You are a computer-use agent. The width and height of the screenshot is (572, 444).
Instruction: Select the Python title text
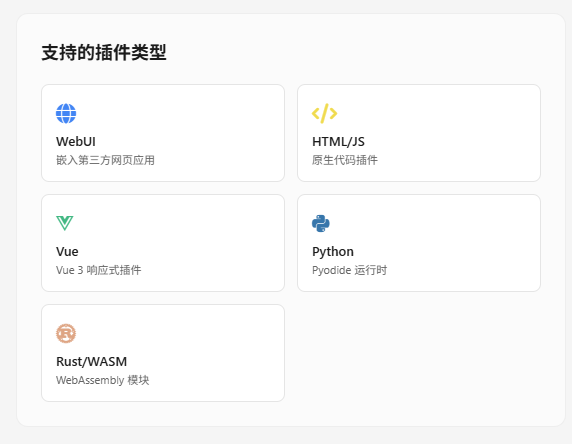[333, 251]
